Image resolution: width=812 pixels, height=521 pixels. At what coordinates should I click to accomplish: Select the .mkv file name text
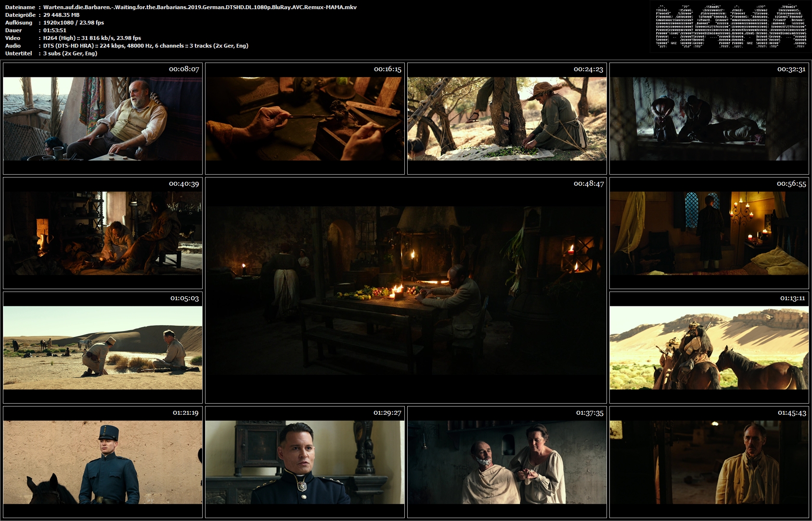click(x=200, y=7)
